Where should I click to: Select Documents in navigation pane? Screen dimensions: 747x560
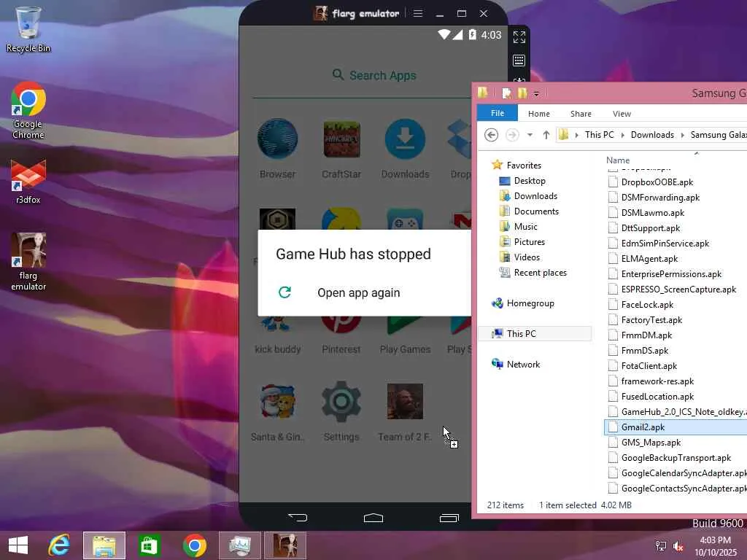(x=529, y=211)
